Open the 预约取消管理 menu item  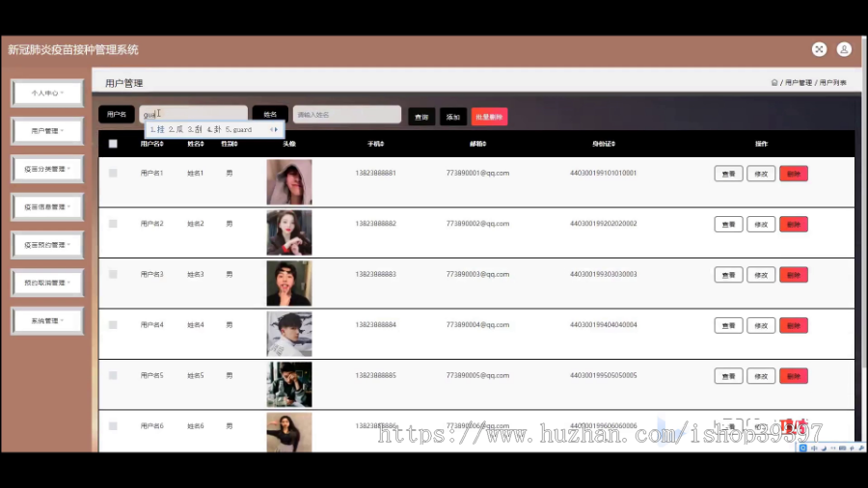47,283
